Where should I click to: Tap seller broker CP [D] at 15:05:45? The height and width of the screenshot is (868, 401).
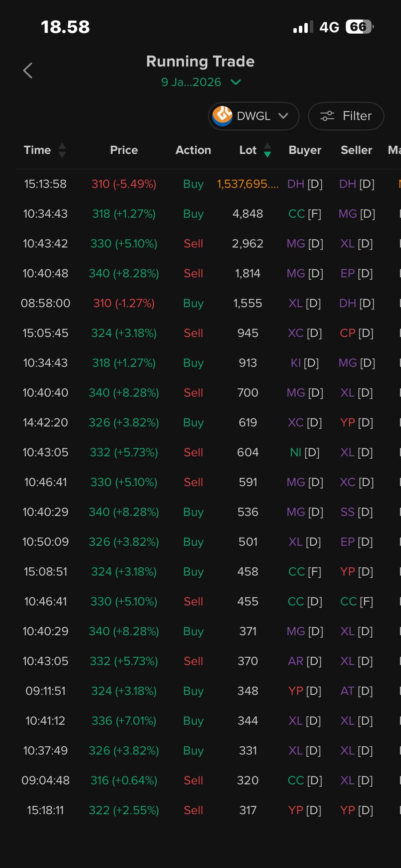click(356, 333)
